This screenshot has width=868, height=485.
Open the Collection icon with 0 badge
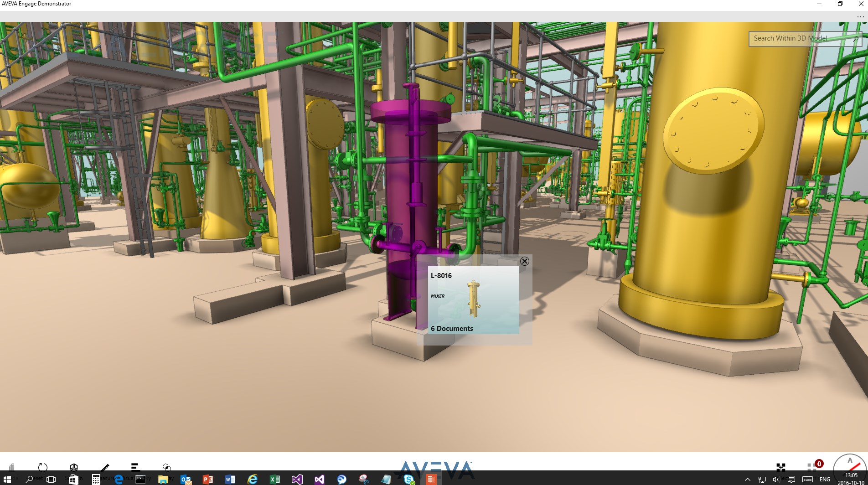pos(815,465)
